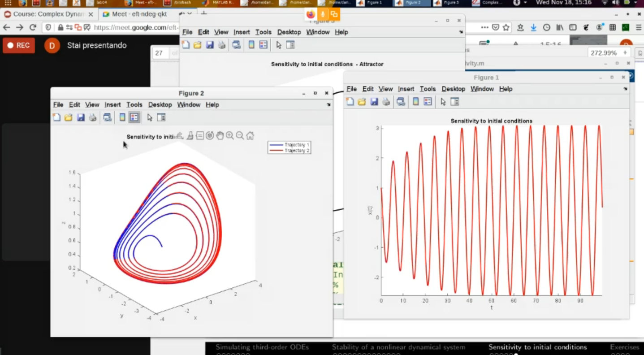Toggle Insert Legend button in Figure 2 toolbar

134,117
